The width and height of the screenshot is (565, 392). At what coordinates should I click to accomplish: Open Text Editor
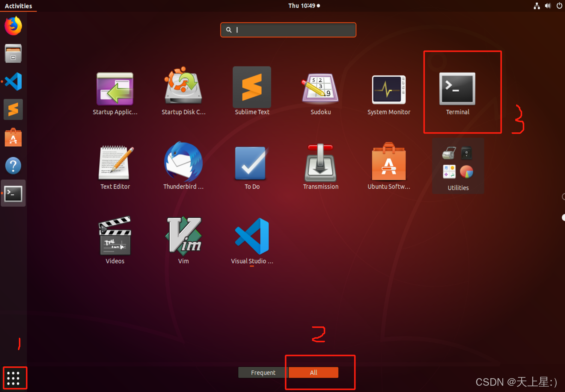tap(115, 168)
